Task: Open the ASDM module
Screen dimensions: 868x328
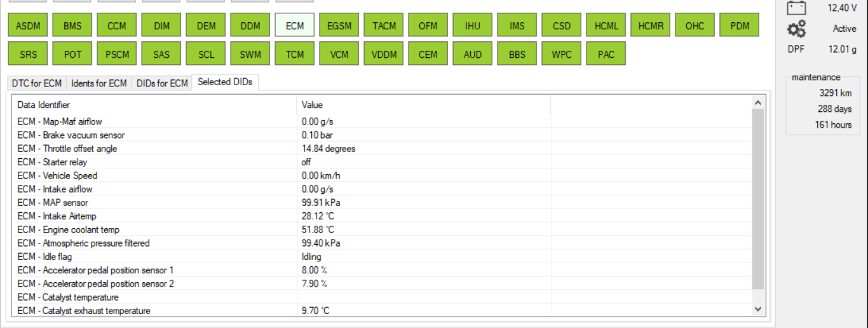Action: coord(28,26)
